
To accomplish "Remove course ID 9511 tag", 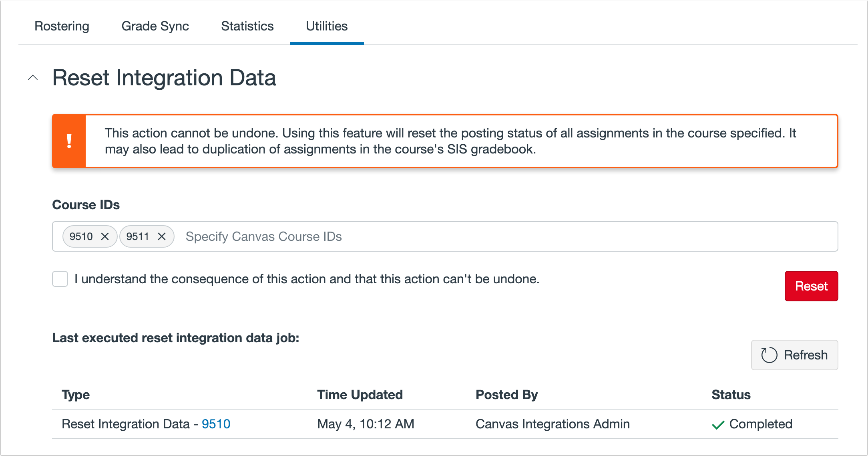I will click(x=162, y=236).
